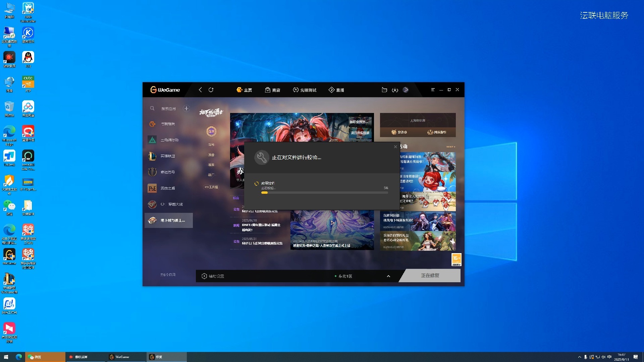Open the taskbar volume control
This screenshot has height=362, width=644.
[603, 357]
